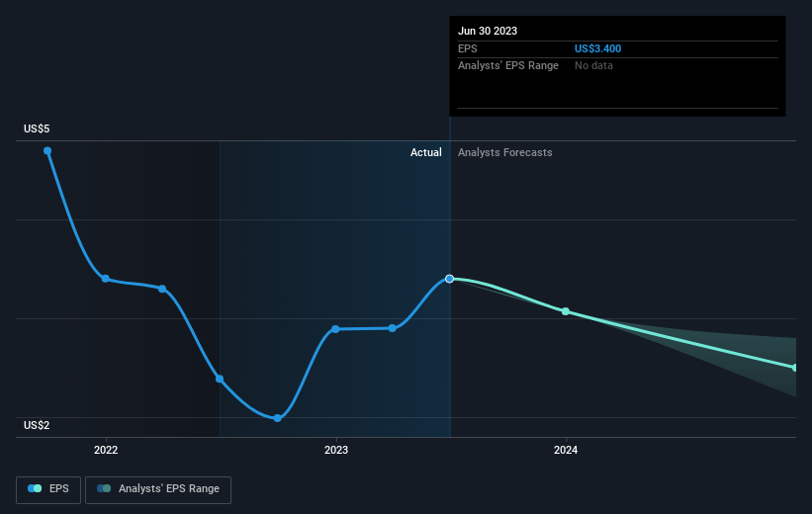Toggle the EPS legend button
This screenshot has height=514, width=812.
tap(48, 489)
